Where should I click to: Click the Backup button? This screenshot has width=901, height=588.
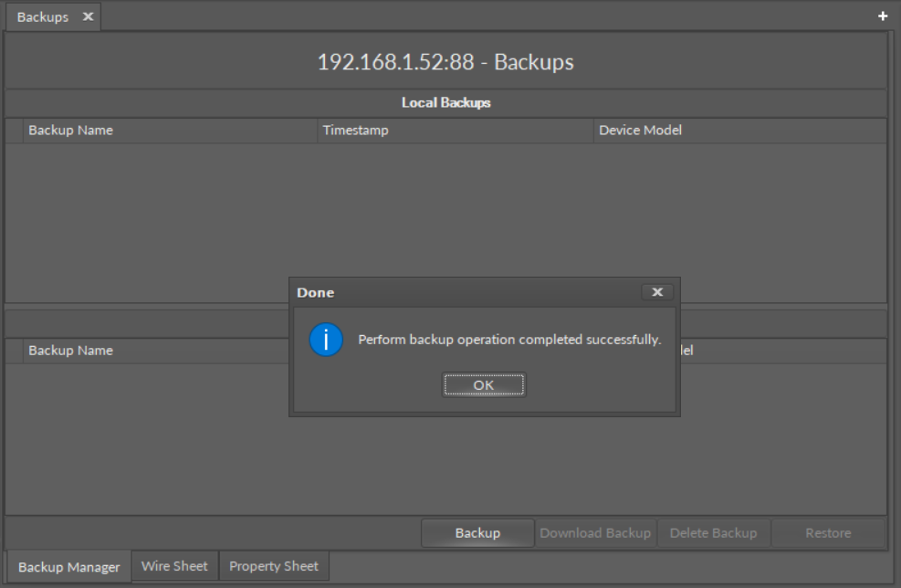click(x=477, y=533)
